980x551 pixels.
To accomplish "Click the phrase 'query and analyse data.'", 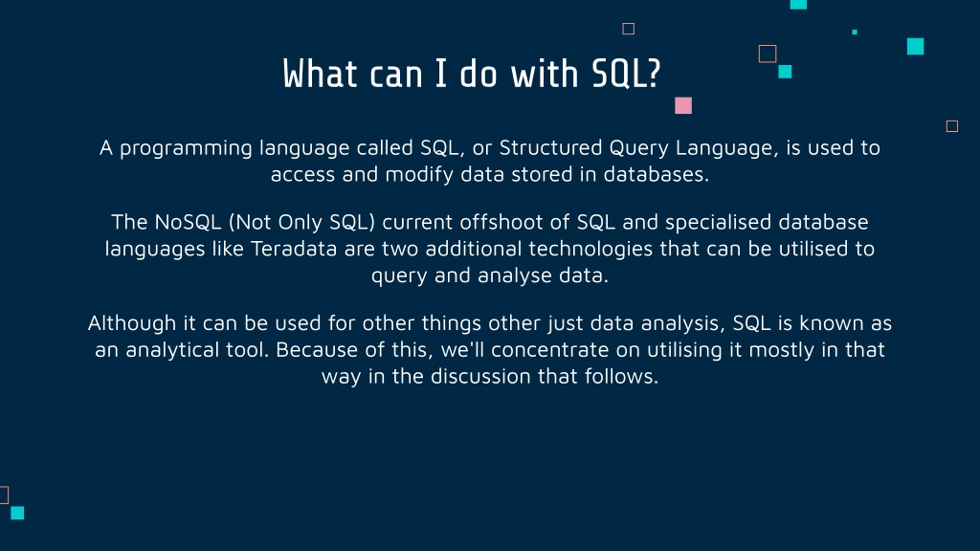I will (x=490, y=275).
